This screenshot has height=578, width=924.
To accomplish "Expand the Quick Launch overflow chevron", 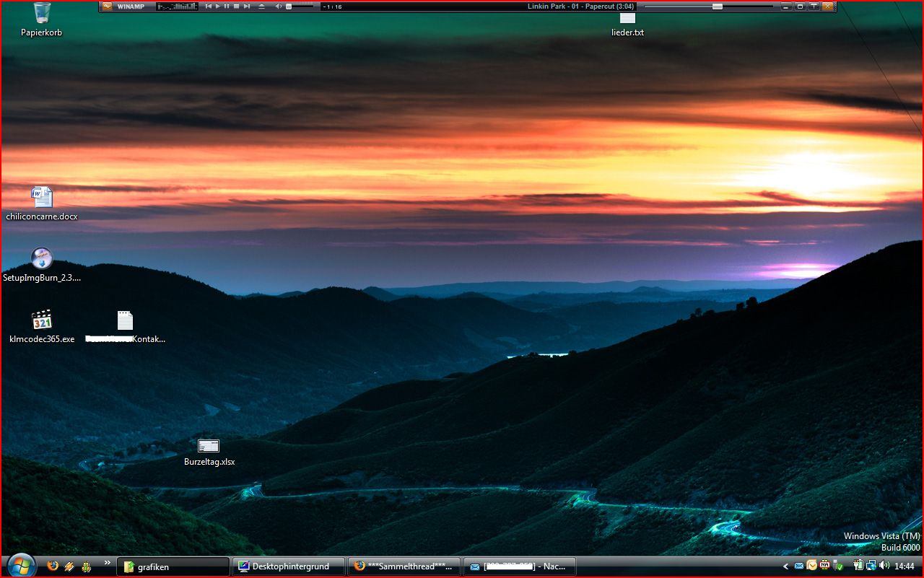I will 107,562.
